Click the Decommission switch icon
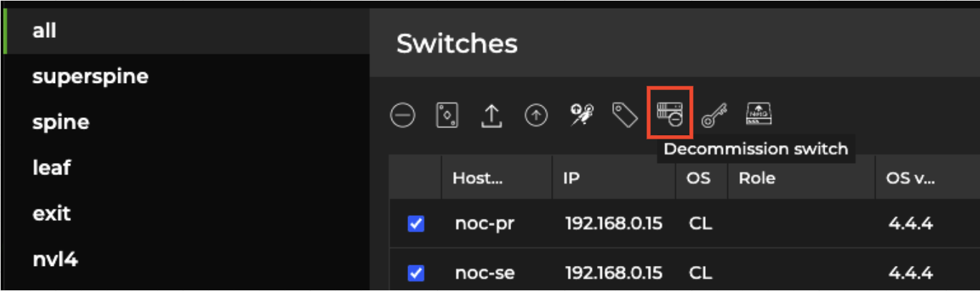This screenshot has height=291, width=980. tap(669, 114)
